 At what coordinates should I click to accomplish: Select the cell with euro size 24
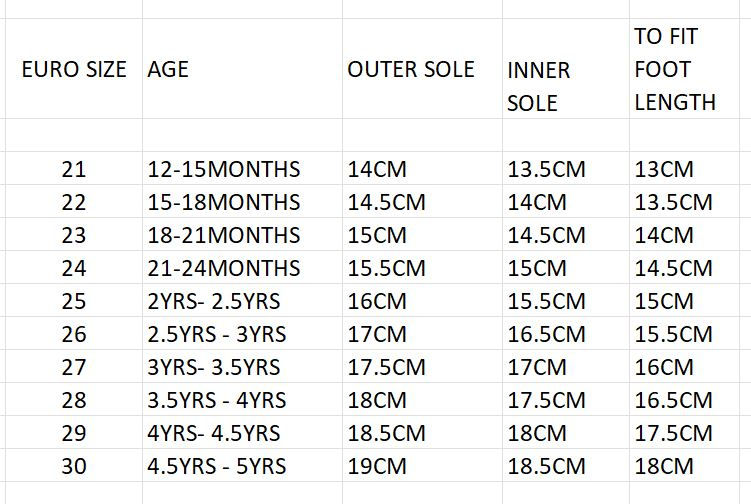[x=74, y=268]
